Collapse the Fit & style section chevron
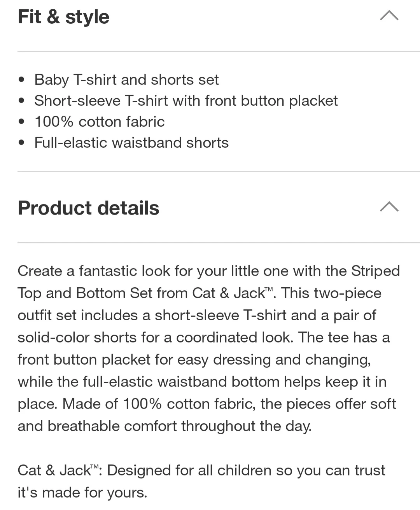Screen dimensions: 420x510 [389, 16]
